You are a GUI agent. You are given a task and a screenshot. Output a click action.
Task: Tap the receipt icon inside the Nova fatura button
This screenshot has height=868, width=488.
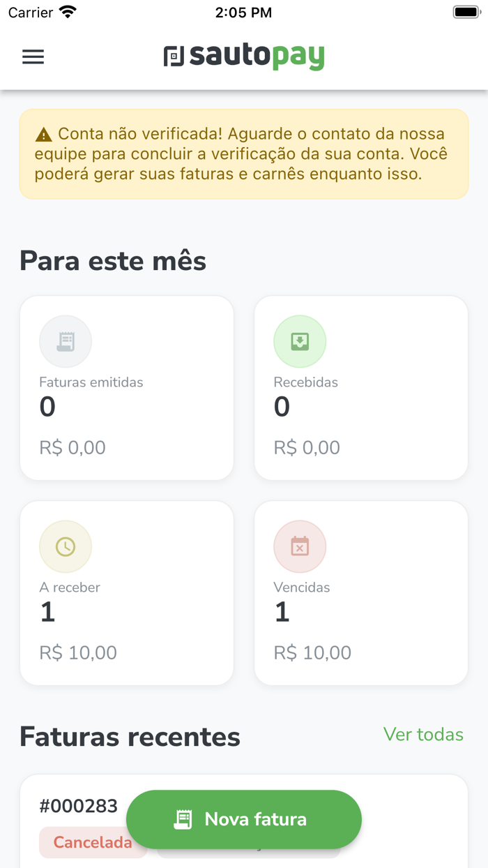point(183,819)
